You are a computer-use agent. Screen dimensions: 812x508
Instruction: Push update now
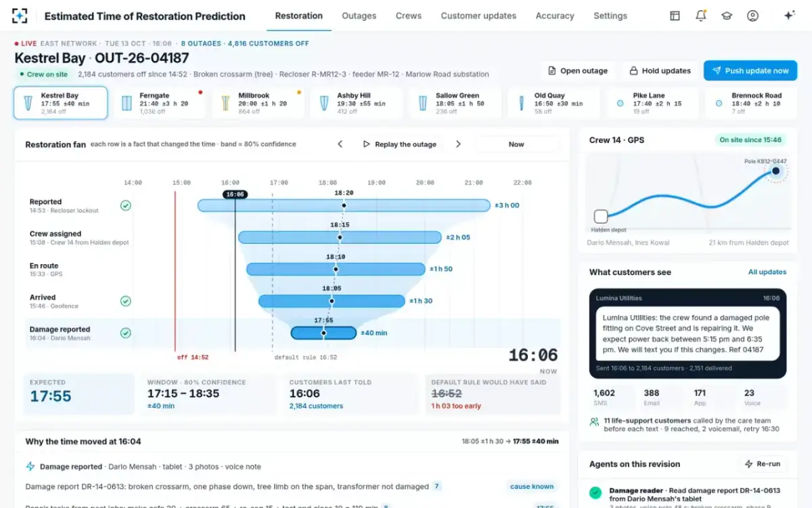tap(750, 70)
